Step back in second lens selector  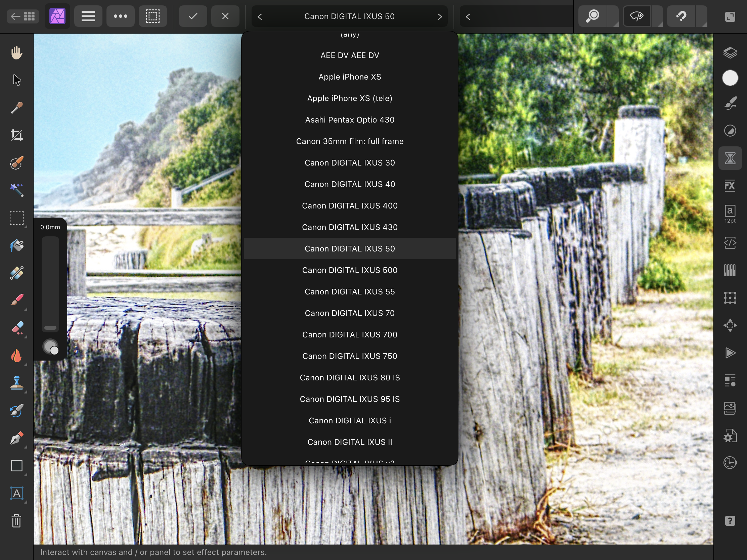click(x=468, y=16)
